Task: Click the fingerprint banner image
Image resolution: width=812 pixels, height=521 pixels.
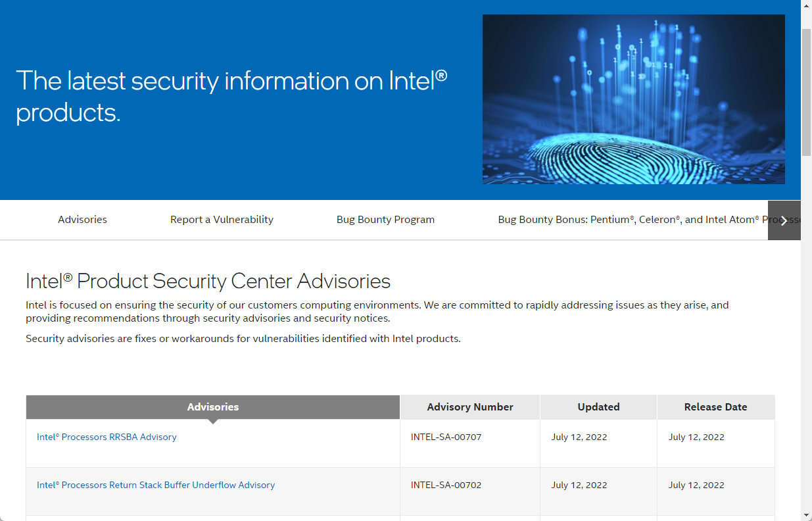Action: 633,99
